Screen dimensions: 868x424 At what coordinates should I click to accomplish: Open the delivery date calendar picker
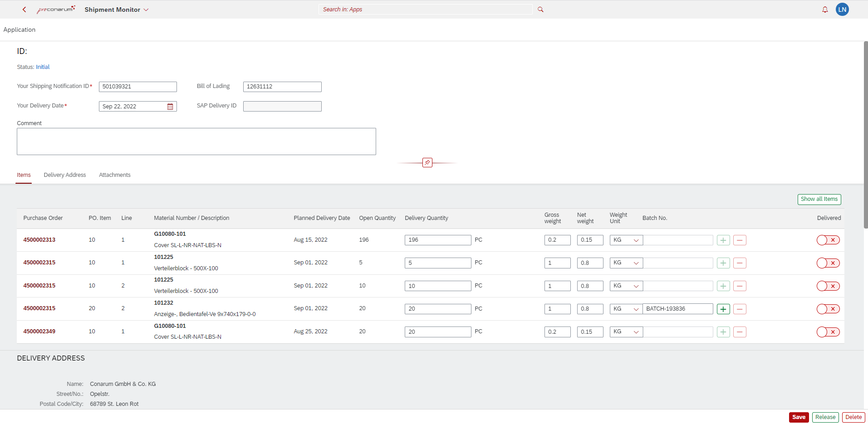[x=170, y=107]
